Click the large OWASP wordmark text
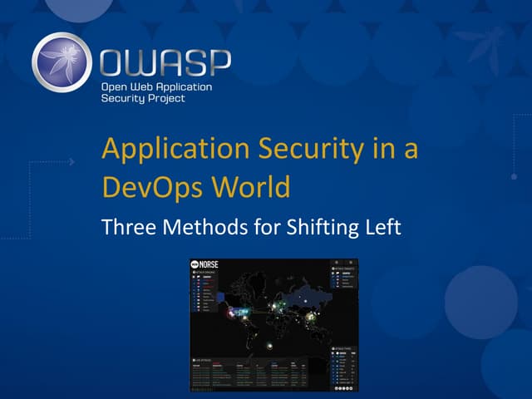 (165, 62)
